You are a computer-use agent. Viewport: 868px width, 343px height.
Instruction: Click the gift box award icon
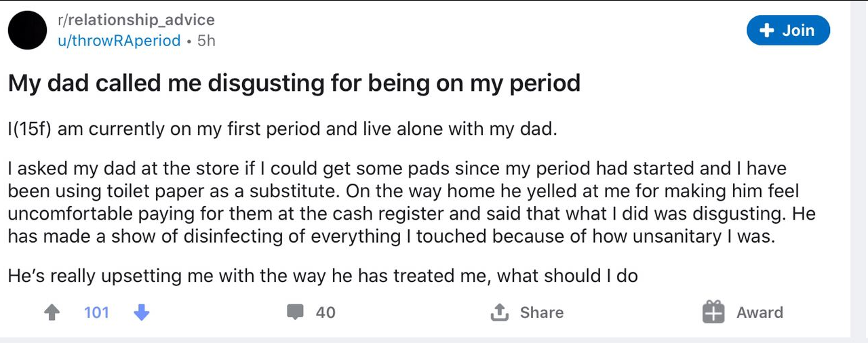pyautogui.click(x=713, y=312)
